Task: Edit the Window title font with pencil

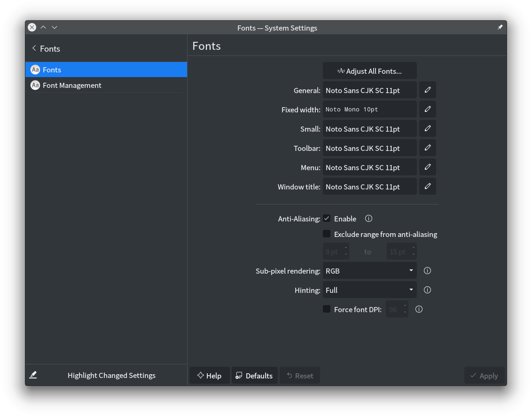Action: 427,186
